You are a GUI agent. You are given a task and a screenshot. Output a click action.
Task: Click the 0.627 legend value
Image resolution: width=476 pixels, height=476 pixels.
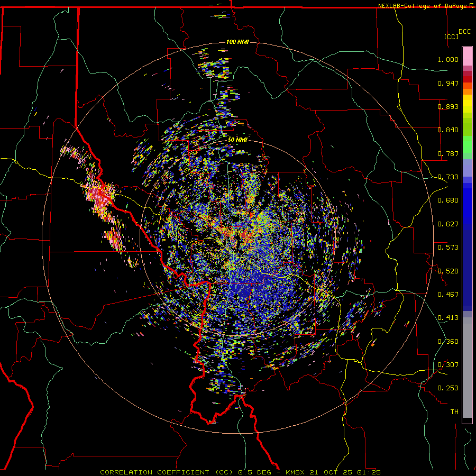(448, 224)
